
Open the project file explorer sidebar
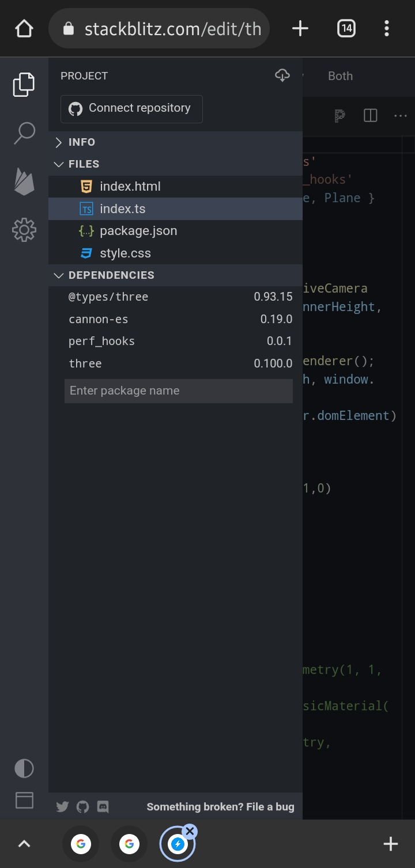pos(24,84)
